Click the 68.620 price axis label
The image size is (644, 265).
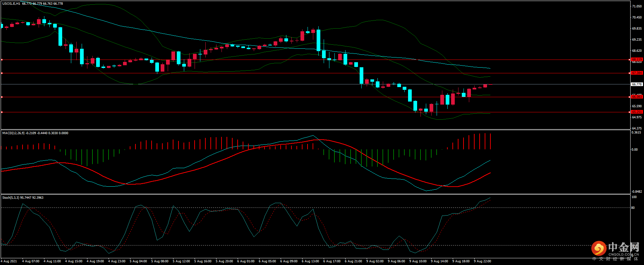[x=637, y=51]
